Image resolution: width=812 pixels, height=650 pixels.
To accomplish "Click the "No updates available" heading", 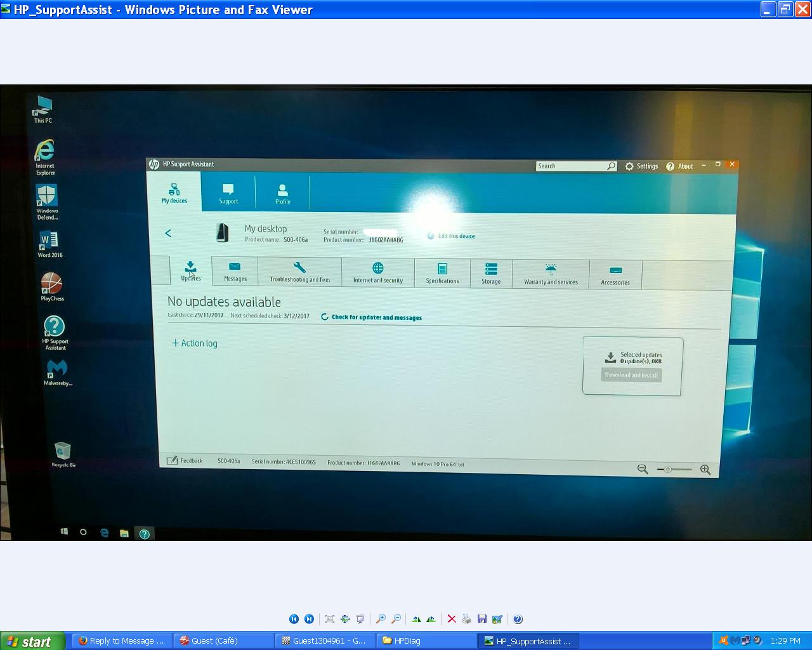I will click(x=224, y=302).
